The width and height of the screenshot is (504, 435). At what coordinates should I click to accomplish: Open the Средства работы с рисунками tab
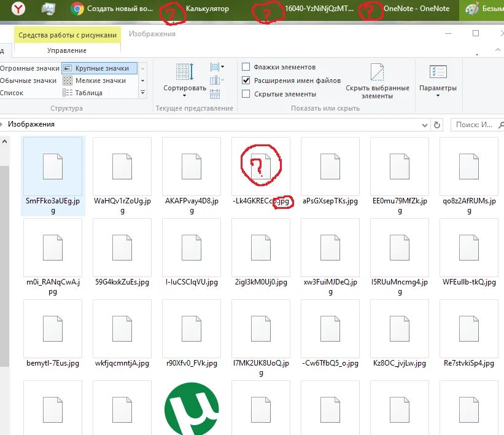pos(67,35)
